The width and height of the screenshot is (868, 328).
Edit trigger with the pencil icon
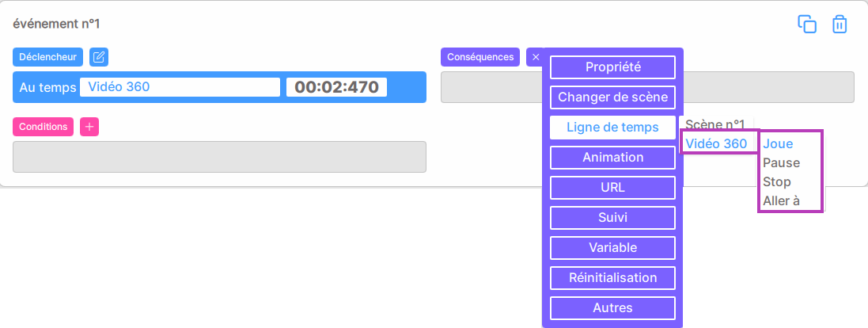point(99,57)
